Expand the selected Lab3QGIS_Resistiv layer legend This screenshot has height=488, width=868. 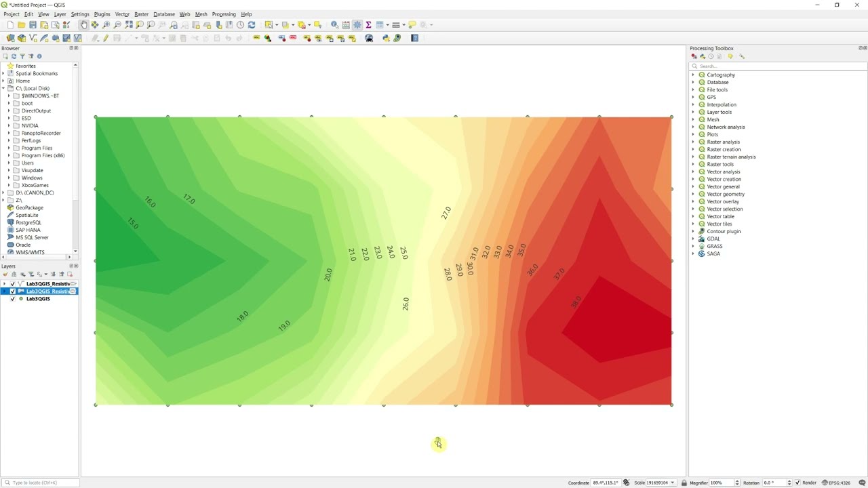coord(4,291)
